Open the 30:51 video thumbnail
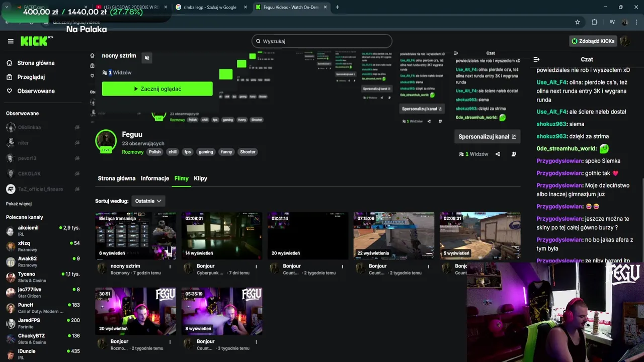Screen dimensions: 644x362 (x=136, y=311)
